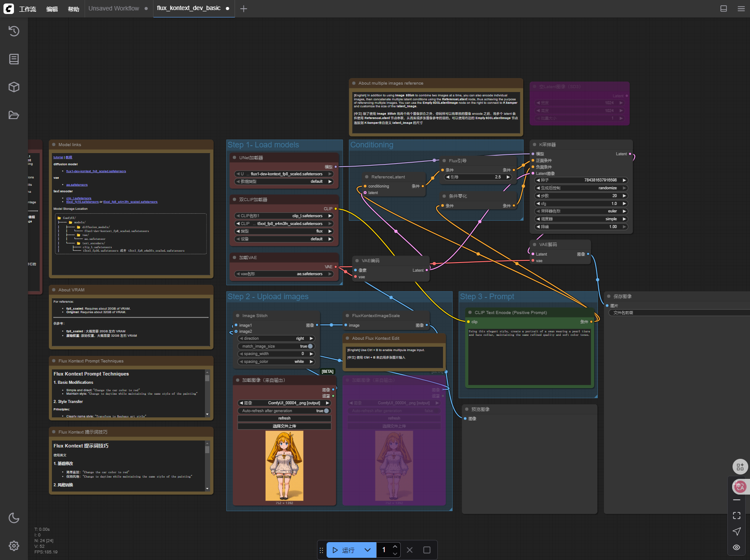This screenshot has height=560, width=750.
Task: Switch theme with the moon icon
Action: (14, 518)
